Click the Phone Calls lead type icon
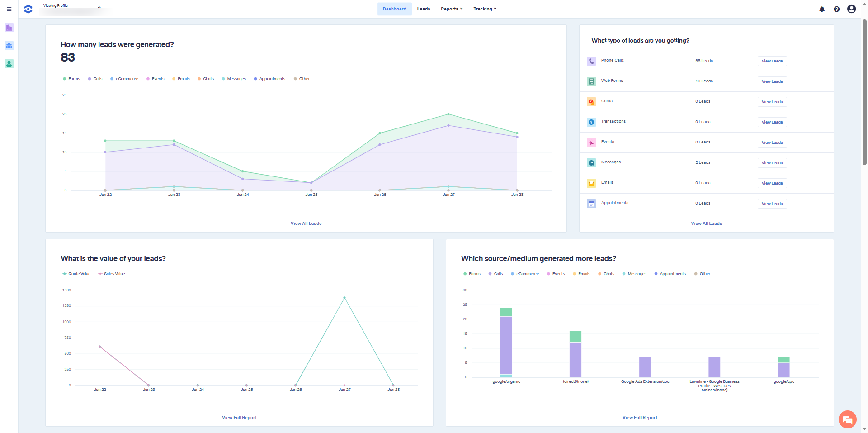 tap(591, 61)
